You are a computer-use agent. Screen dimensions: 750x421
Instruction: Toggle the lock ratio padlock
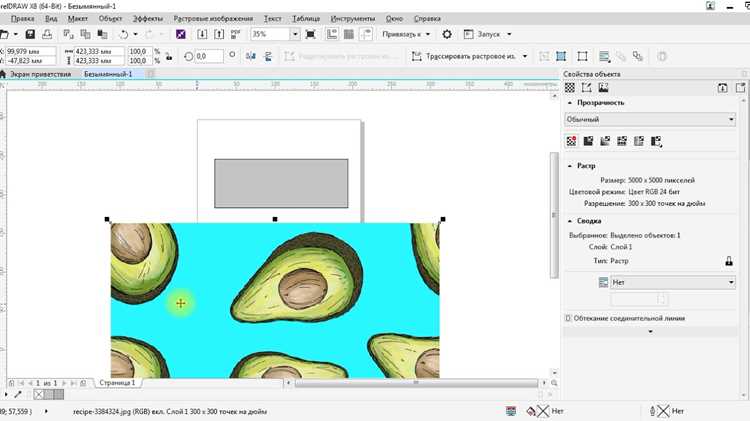(169, 56)
